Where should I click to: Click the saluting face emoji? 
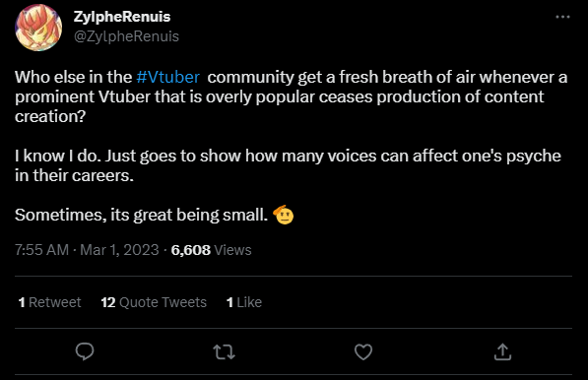point(284,215)
